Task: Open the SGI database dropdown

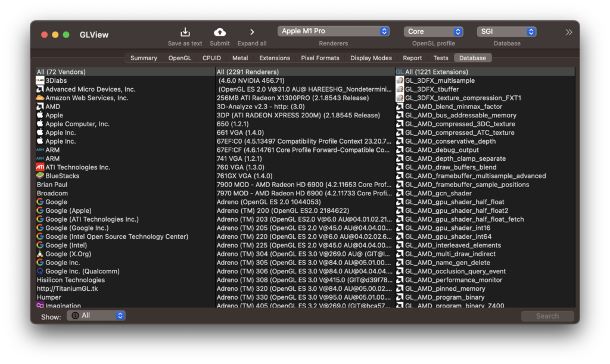Action: click(x=506, y=32)
